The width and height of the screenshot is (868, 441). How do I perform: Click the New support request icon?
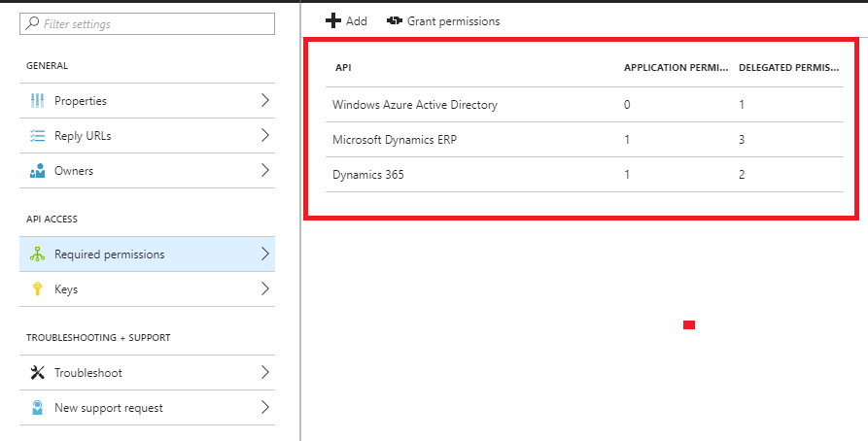pos(38,408)
